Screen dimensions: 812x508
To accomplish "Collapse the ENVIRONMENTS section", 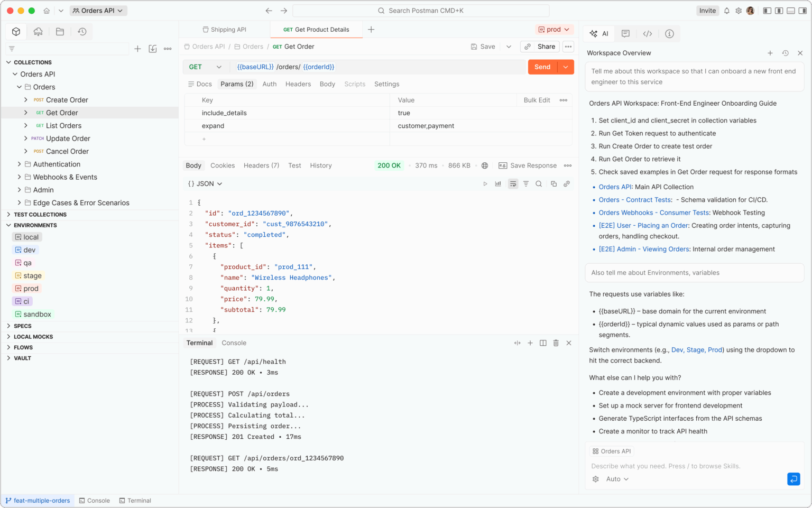I will click(x=8, y=225).
